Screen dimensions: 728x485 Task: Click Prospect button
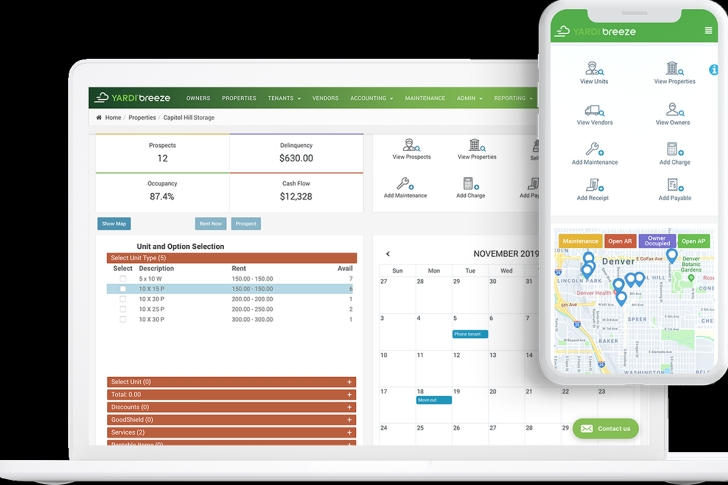246,224
